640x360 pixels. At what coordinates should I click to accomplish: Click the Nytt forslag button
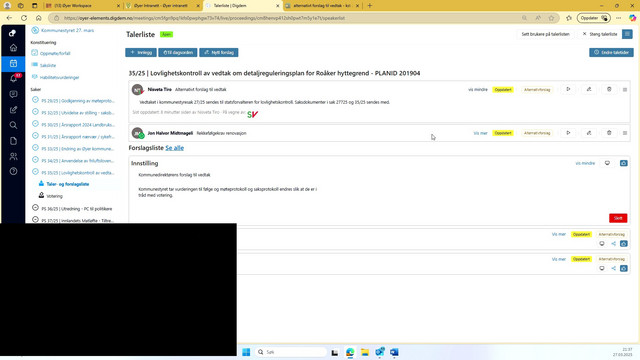pyautogui.click(x=219, y=53)
